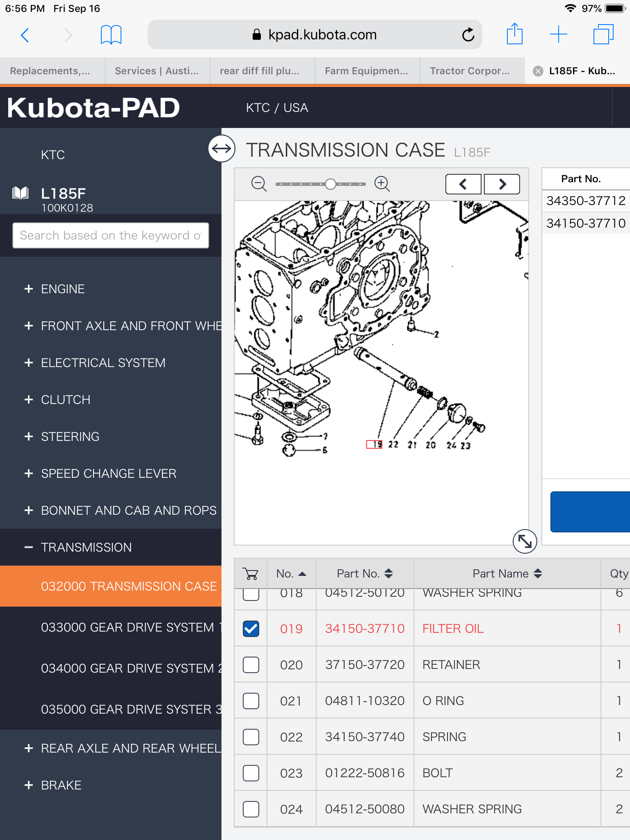Image resolution: width=630 pixels, height=840 pixels.
Task: Click part number 04811-10320
Action: point(365,701)
